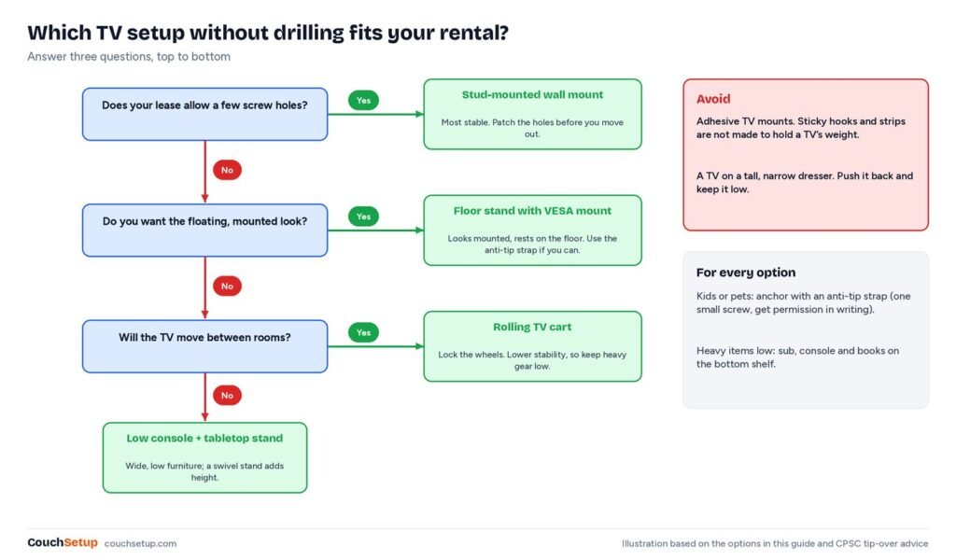Click the No badge leading to Low console result
The height and width of the screenshot is (560, 956).
(228, 396)
